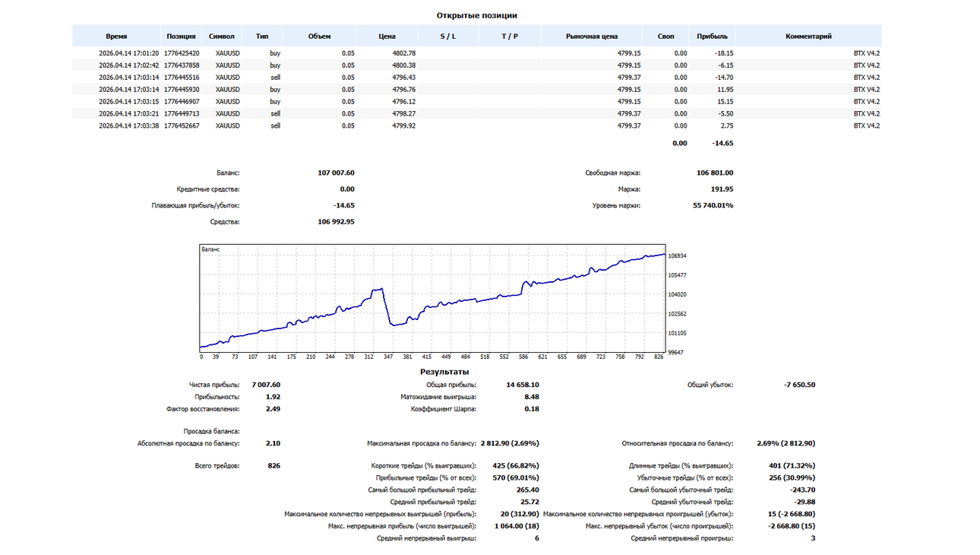Click the 'Открытые позиции' section title
The width and height of the screenshot is (980, 555).
click(x=477, y=15)
